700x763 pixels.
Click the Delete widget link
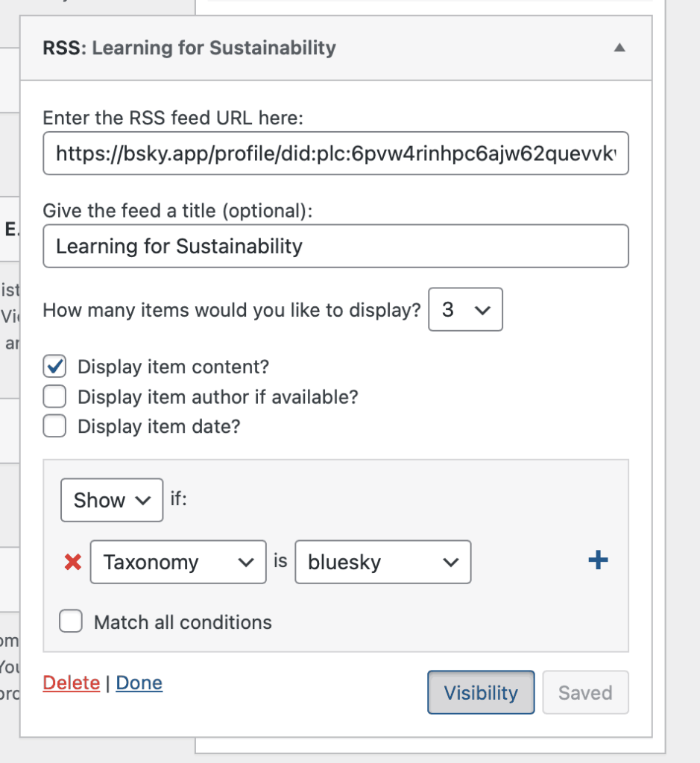click(71, 683)
